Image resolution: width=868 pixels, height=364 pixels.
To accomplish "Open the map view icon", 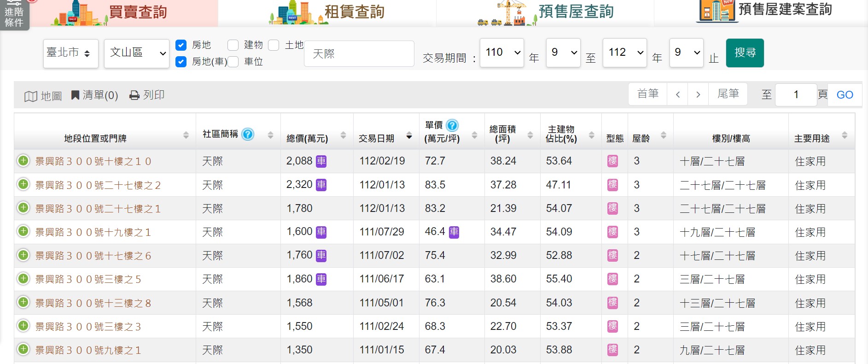I will (x=31, y=96).
